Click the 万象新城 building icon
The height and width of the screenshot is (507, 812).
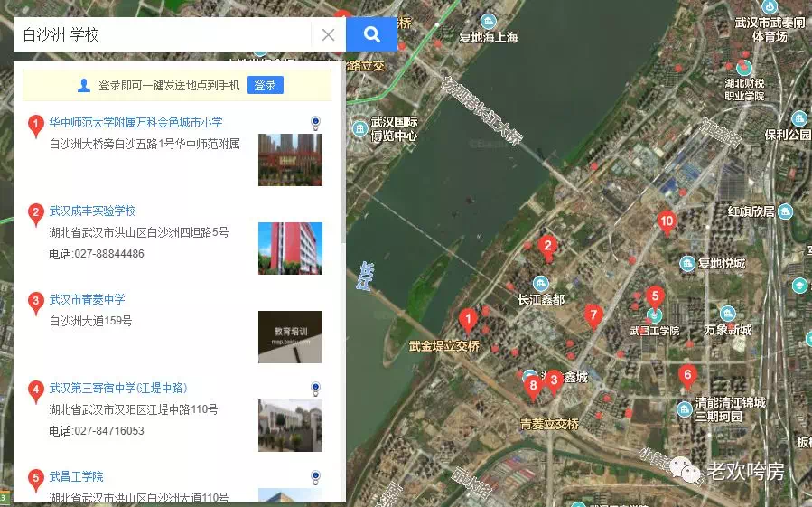728,314
